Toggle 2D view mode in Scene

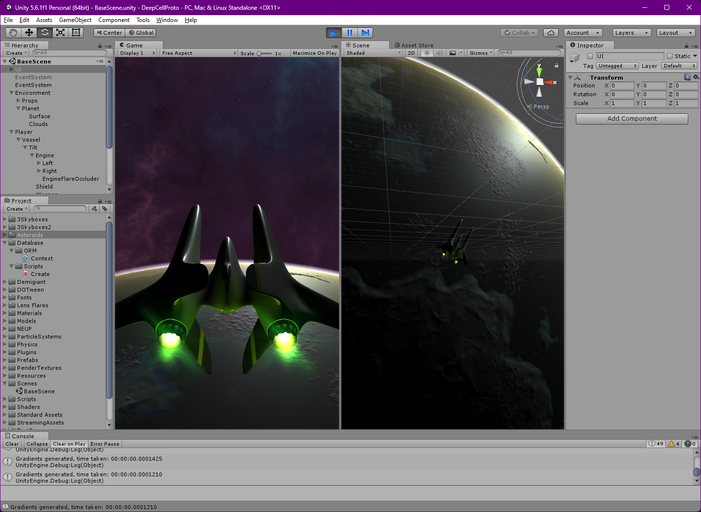pos(411,53)
